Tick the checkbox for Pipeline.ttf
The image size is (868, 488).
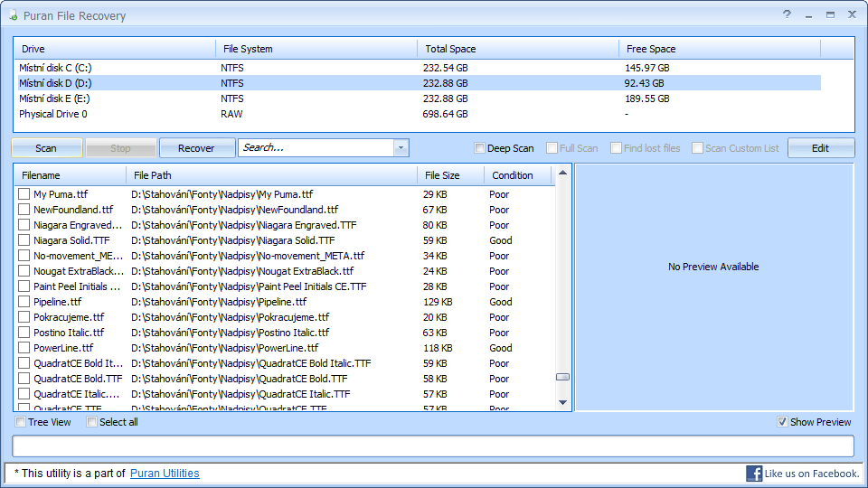[24, 302]
